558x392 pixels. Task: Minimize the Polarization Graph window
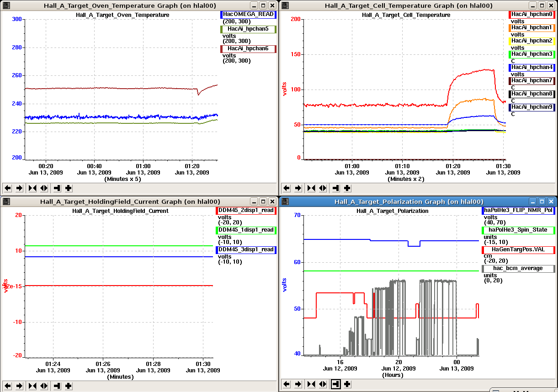(x=533, y=201)
